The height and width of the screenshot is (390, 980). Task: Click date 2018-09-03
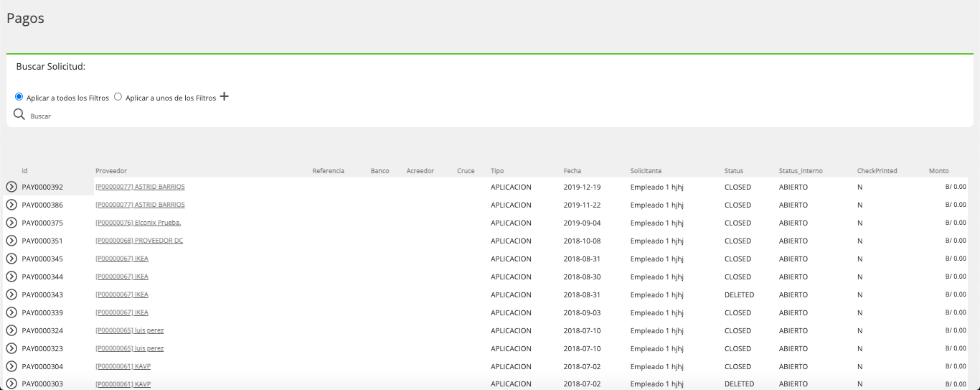tap(583, 312)
